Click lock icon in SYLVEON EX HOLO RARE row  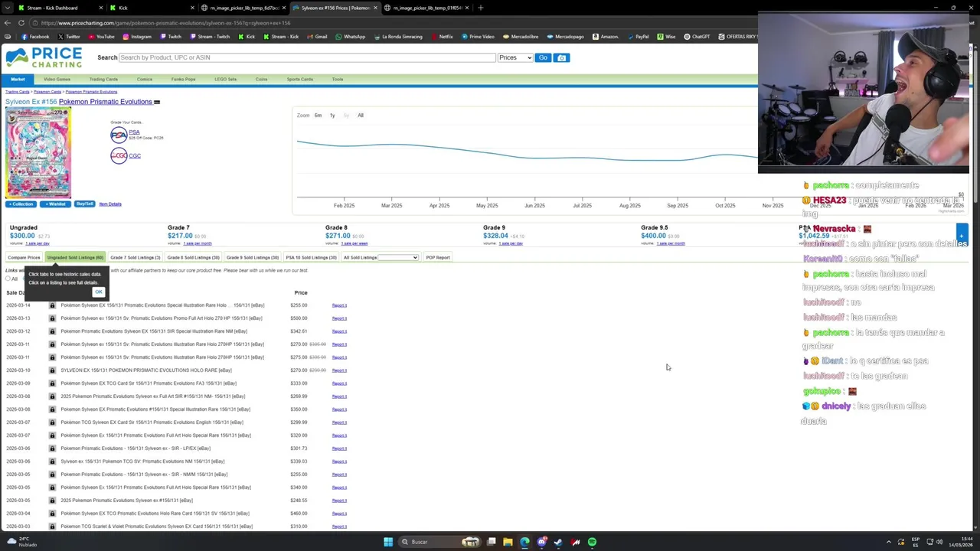(x=52, y=370)
